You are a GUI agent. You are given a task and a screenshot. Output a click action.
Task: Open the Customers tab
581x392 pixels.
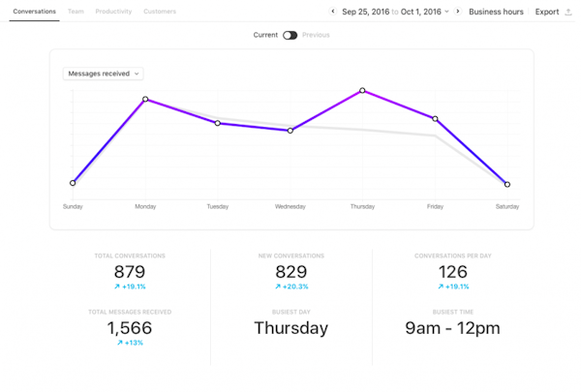[x=160, y=12]
